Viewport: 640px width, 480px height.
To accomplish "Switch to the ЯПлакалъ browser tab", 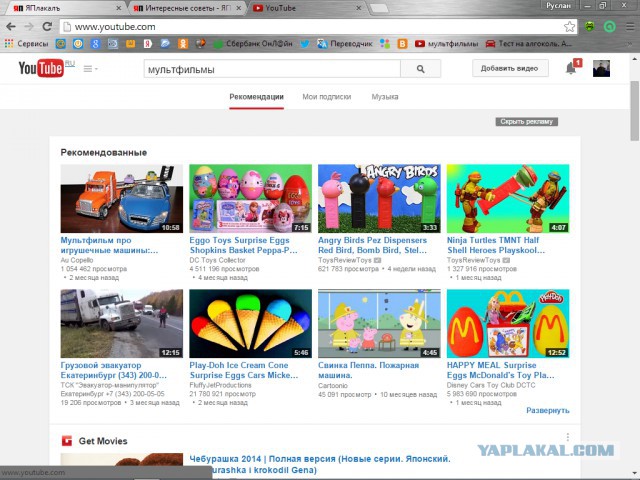I will 65,8.
